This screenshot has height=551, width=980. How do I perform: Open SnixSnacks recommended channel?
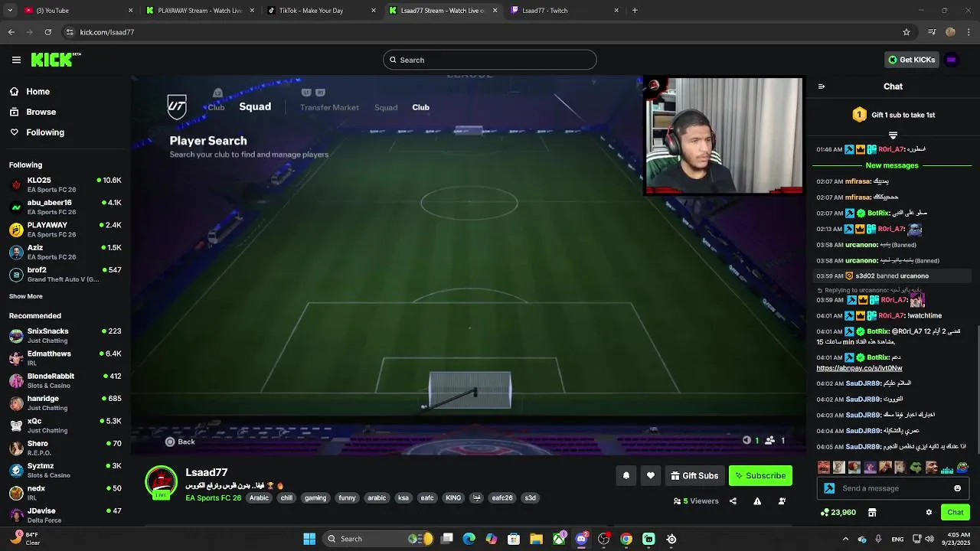coord(65,335)
